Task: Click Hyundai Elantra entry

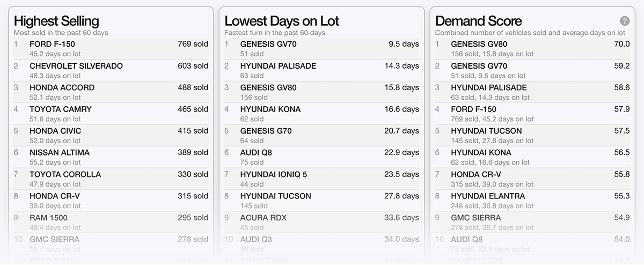Action: point(488,196)
